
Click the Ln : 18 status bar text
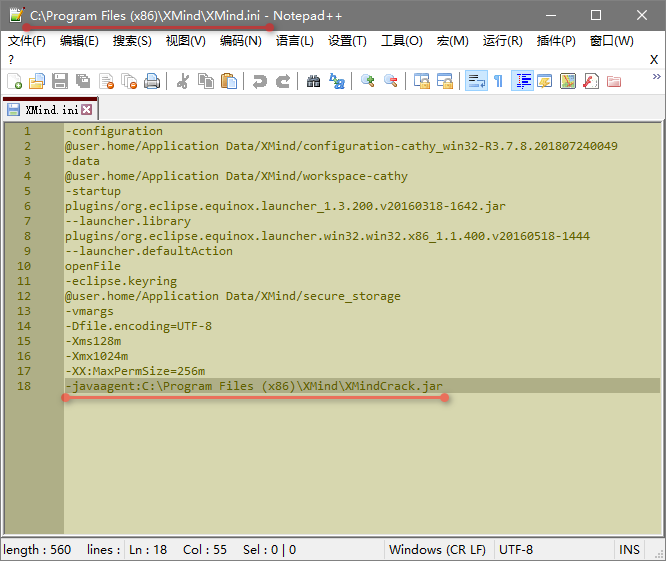(x=148, y=550)
